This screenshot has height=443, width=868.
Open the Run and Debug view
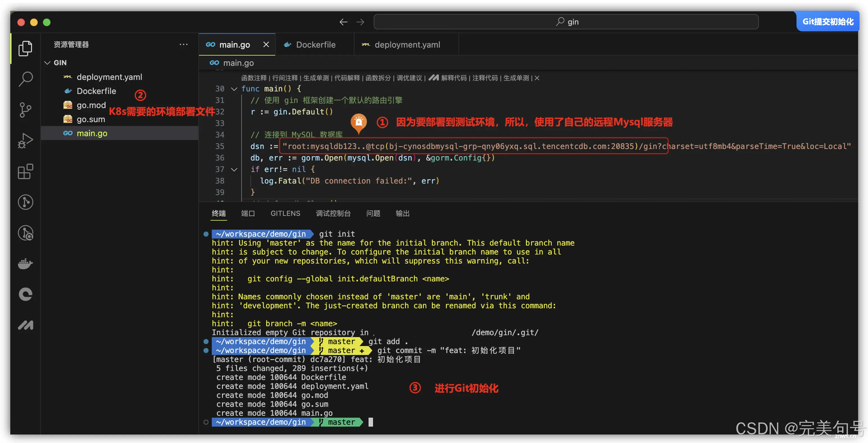(x=25, y=141)
